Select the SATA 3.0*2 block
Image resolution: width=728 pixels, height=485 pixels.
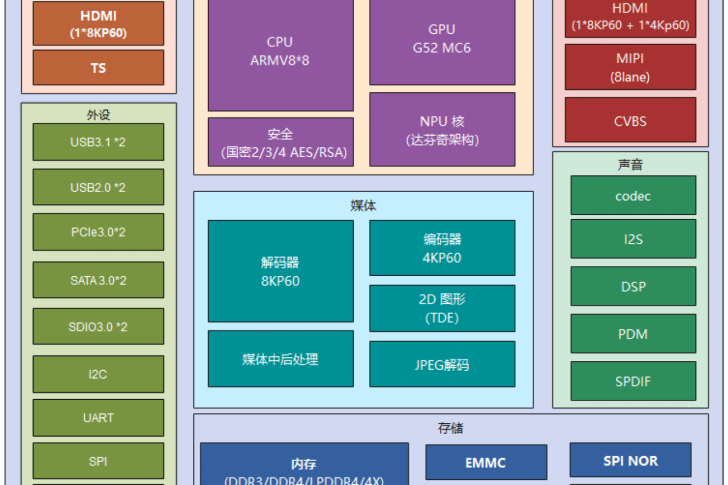[x=98, y=280]
